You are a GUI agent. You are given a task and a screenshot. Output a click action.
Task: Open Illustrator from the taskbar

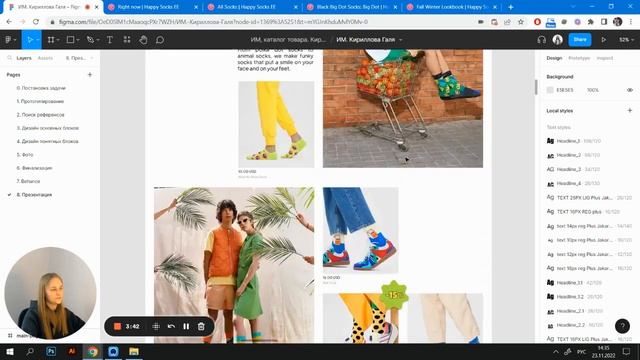pos(72,351)
